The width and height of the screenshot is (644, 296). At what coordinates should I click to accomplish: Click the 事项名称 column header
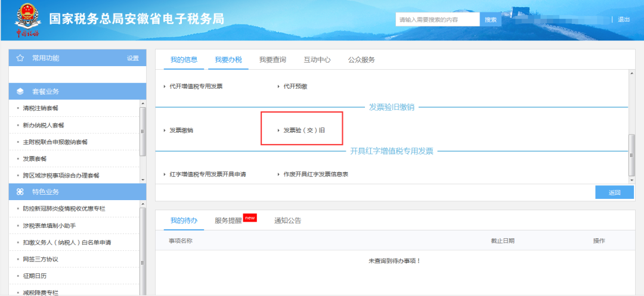181,241
